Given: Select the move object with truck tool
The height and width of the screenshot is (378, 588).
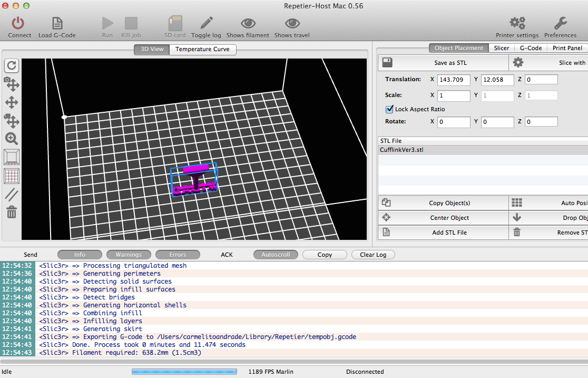Looking at the screenshot, I should click(12, 121).
